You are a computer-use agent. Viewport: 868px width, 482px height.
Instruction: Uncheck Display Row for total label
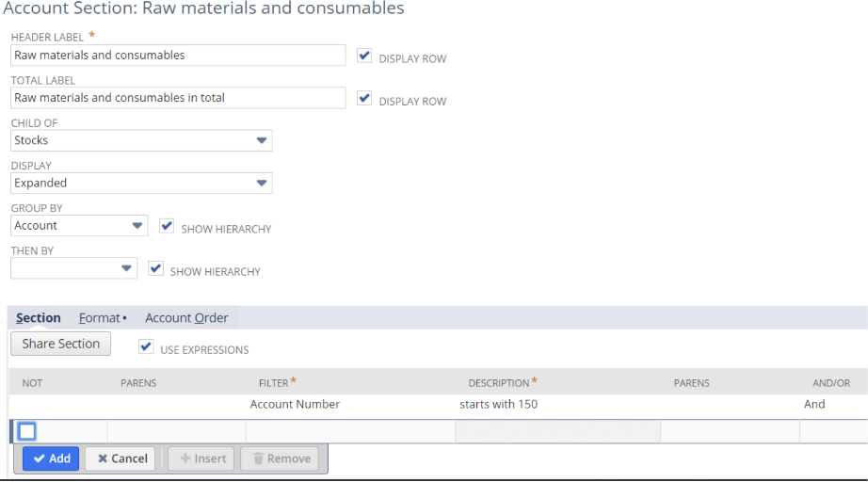(365, 98)
